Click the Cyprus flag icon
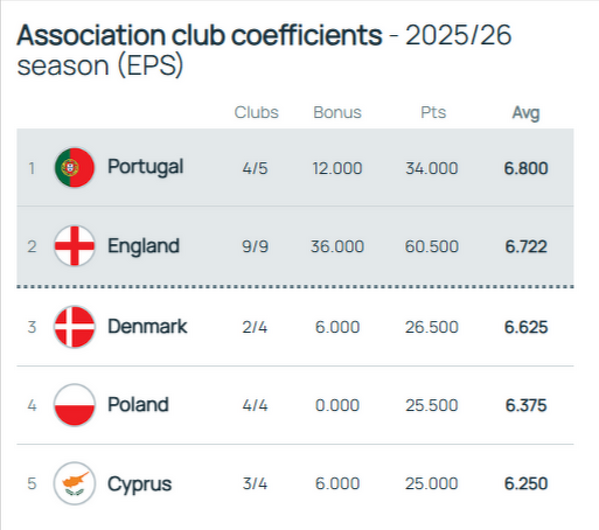This screenshot has height=530, width=599. coord(74,483)
